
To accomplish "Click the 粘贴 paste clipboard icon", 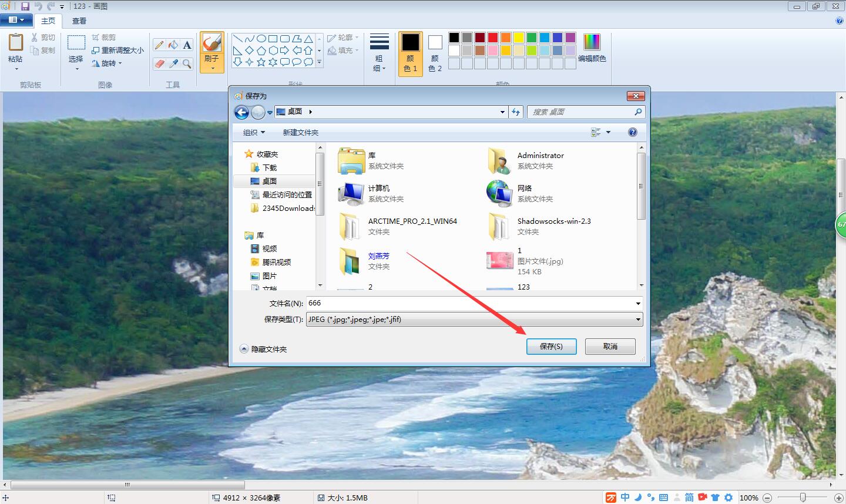I will 16,43.
